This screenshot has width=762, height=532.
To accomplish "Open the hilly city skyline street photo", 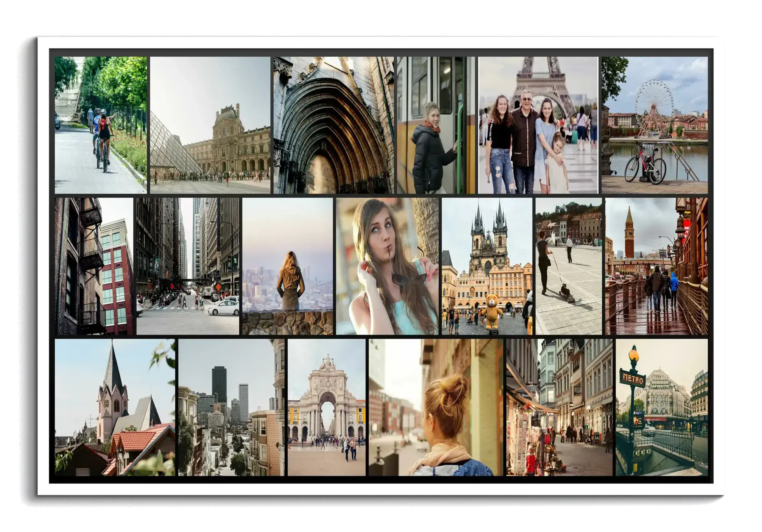I will 231,407.
